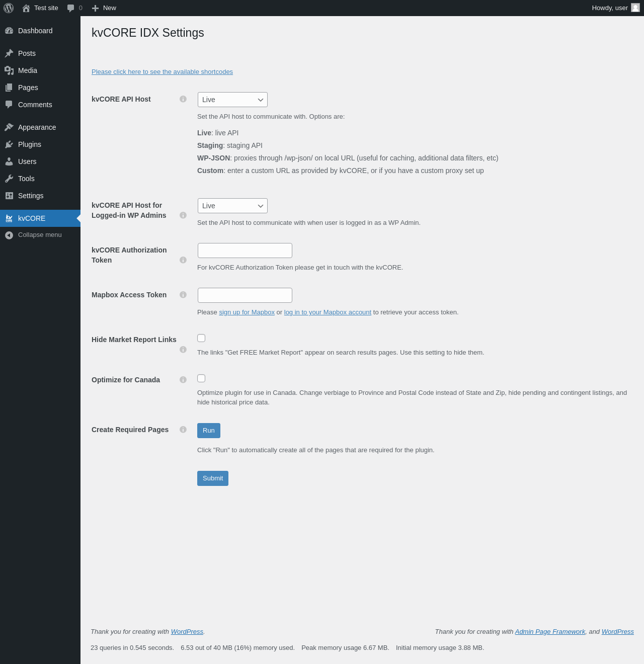Click the Collapse menu arrow icon
The height and width of the screenshot is (664, 644).
(9, 235)
